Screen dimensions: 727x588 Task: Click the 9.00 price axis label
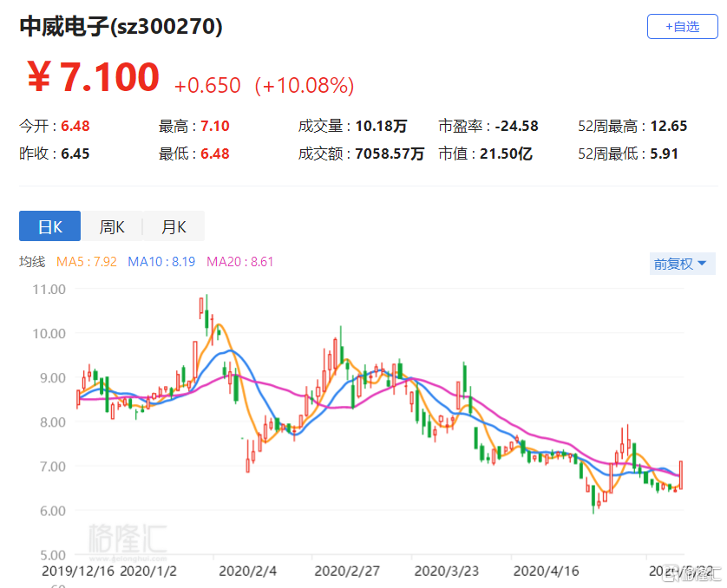point(52,378)
